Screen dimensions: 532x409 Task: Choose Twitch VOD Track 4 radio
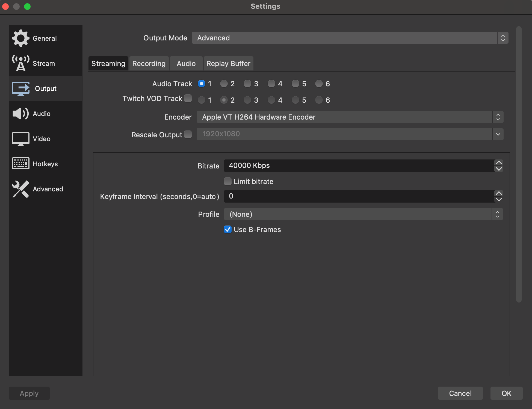click(271, 100)
